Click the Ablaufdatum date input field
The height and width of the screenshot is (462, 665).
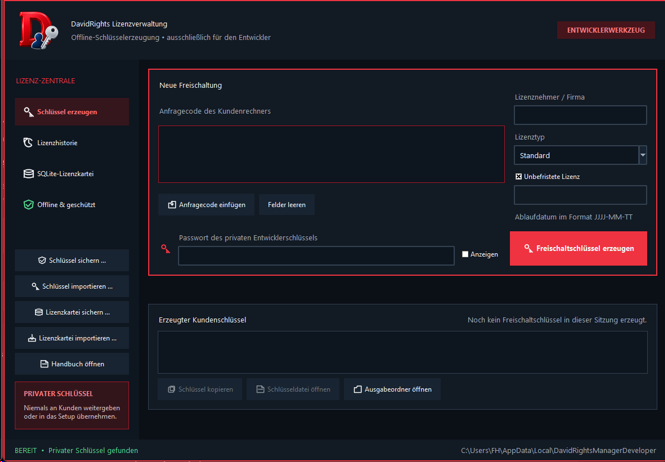tap(580, 195)
